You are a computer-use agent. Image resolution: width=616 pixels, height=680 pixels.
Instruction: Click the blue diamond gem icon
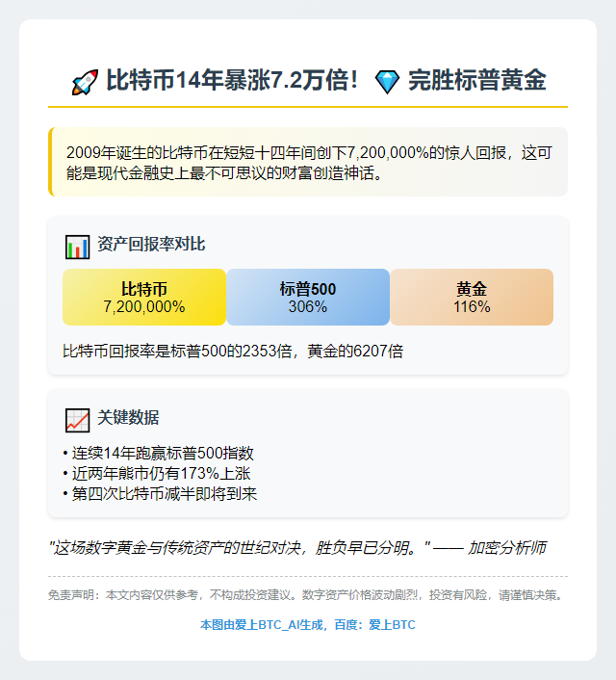pyautogui.click(x=387, y=82)
